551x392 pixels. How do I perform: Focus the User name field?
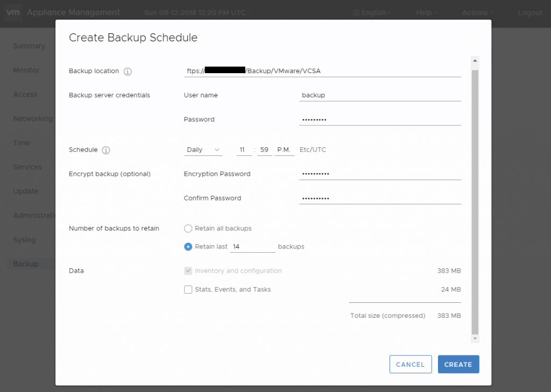click(380, 95)
